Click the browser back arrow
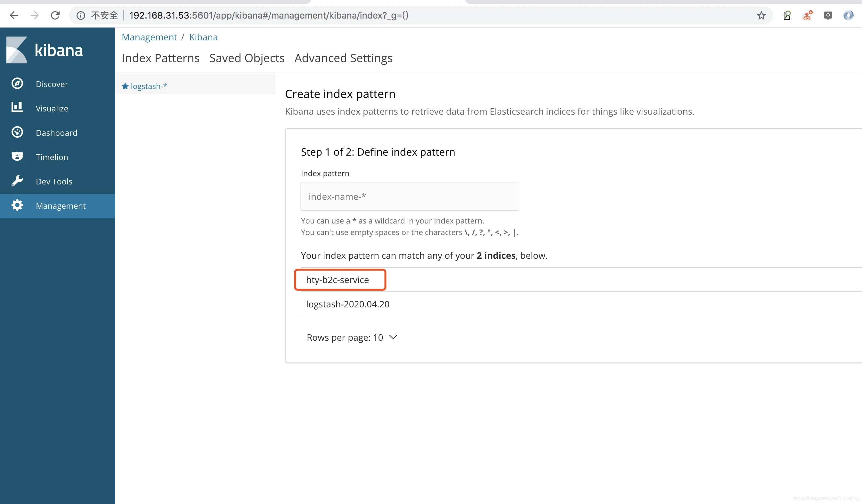 pos(14,15)
